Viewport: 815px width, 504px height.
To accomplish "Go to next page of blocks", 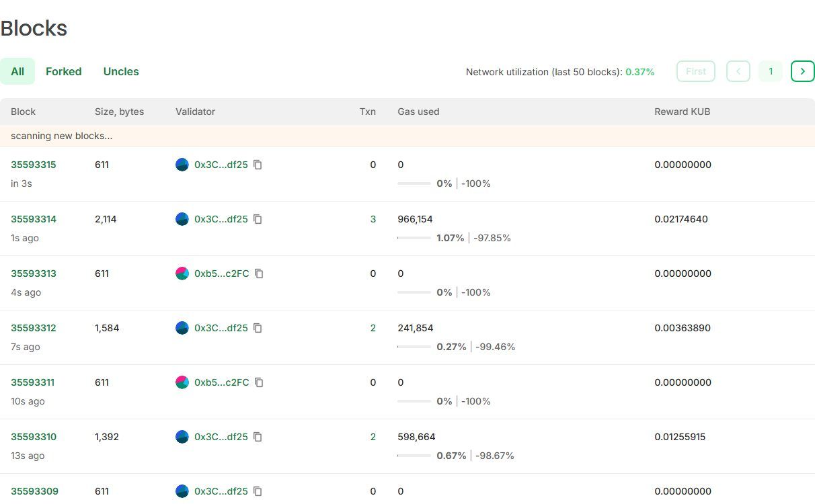I will (x=803, y=71).
